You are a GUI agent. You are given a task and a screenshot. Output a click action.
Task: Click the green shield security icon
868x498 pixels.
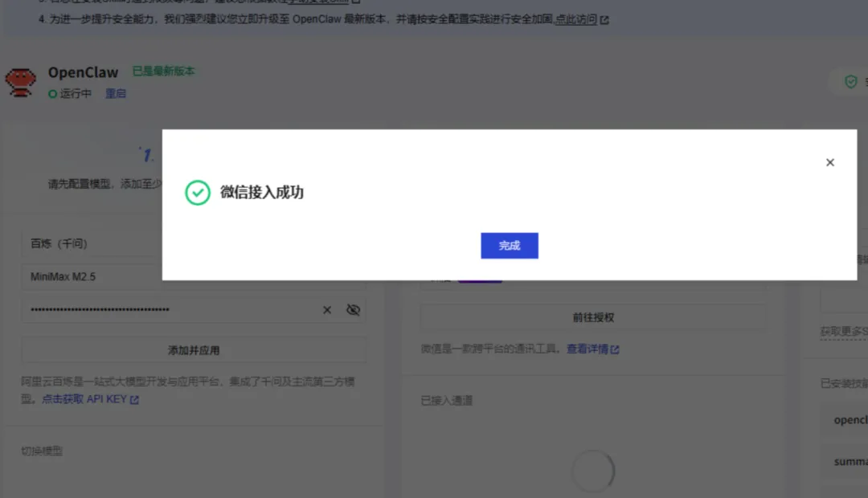(851, 82)
